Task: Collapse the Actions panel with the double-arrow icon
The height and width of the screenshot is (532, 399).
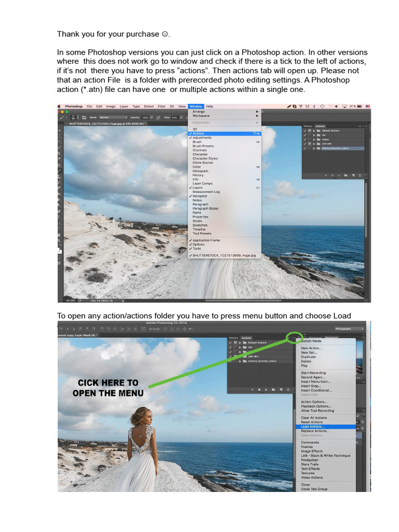Action: click(360, 126)
